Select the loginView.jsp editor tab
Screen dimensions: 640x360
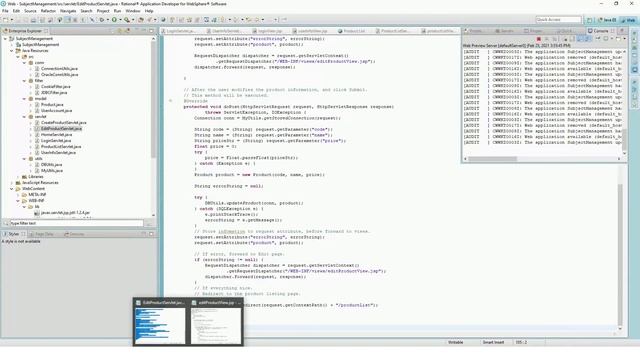[268, 31]
